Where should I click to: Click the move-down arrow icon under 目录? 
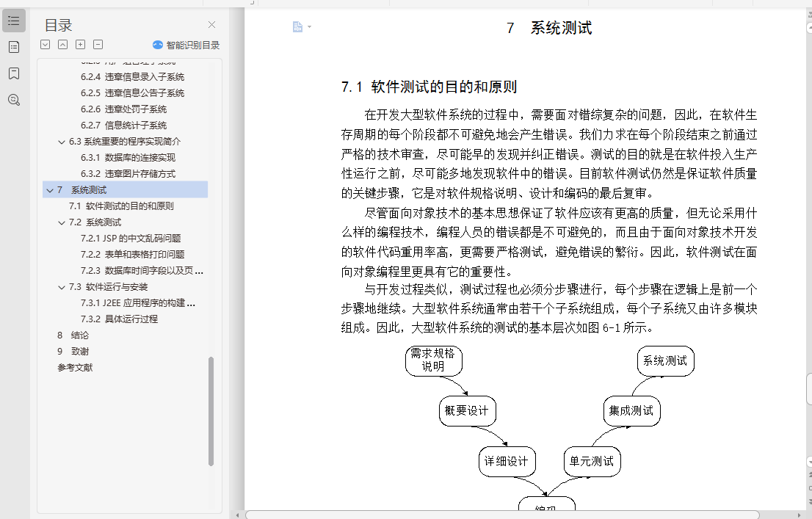[x=45, y=45]
